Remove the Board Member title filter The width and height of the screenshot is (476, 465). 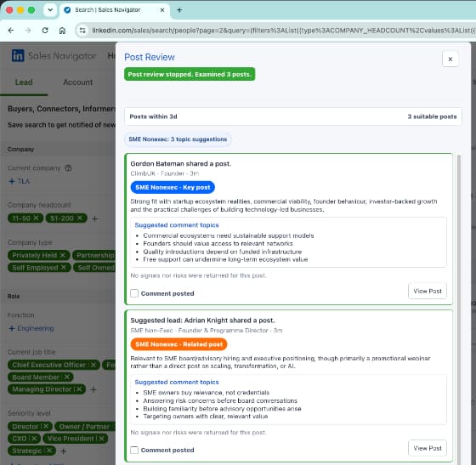click(67, 377)
